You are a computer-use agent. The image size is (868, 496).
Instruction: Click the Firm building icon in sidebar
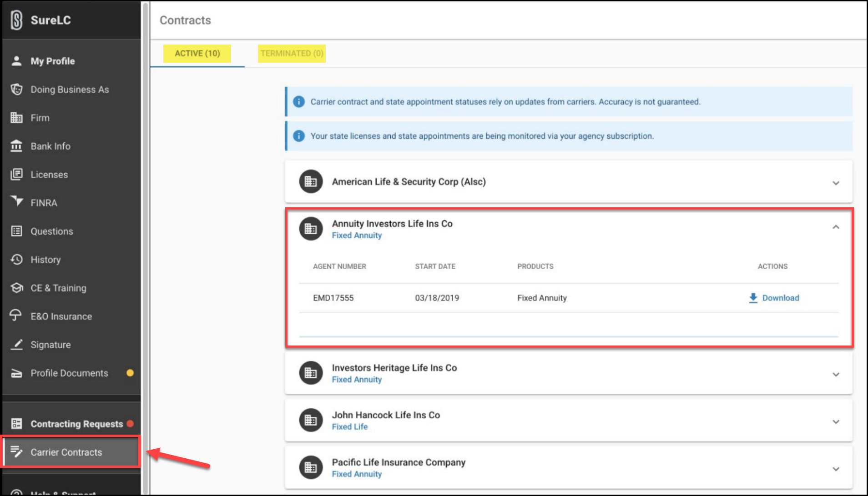pyautogui.click(x=16, y=118)
